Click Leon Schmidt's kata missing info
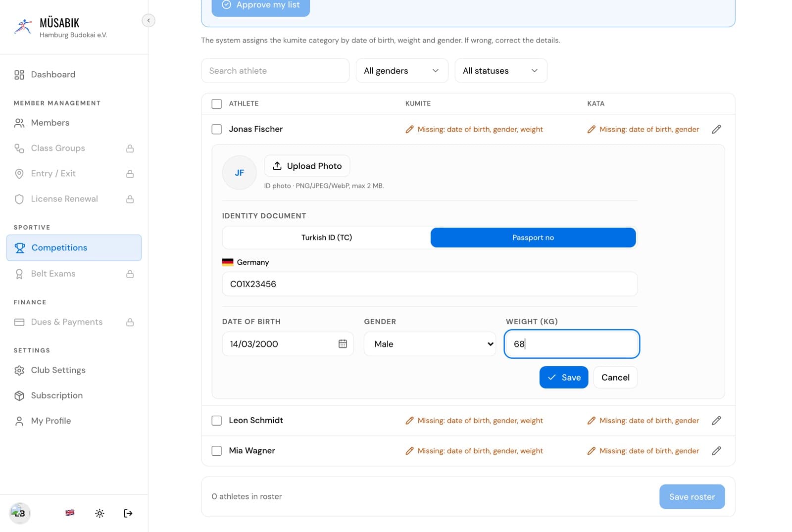Screen dimensions: 792x532 643,421
